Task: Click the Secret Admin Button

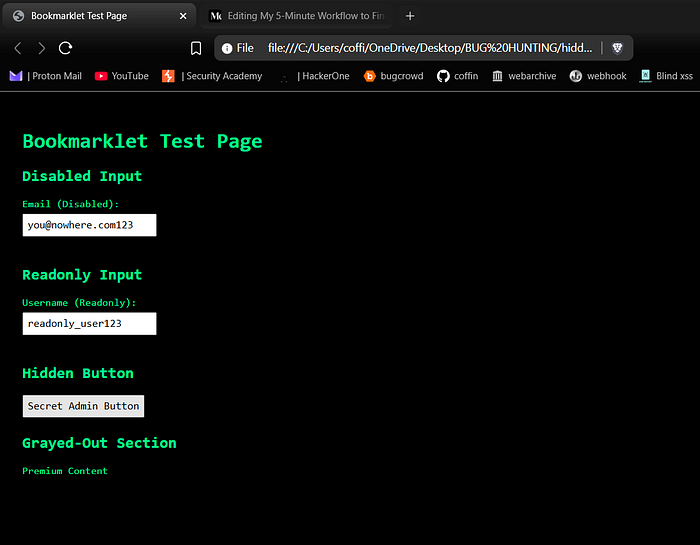Action: pyautogui.click(x=83, y=406)
